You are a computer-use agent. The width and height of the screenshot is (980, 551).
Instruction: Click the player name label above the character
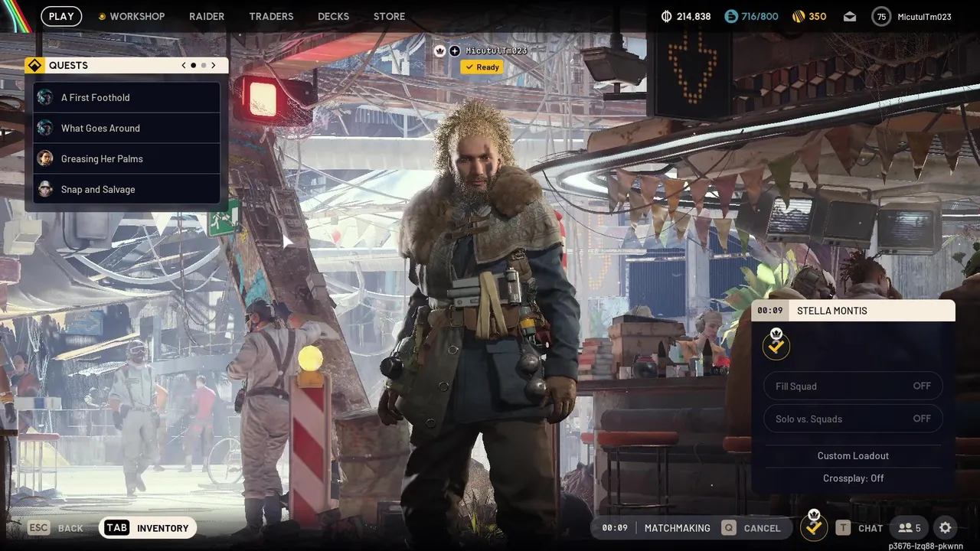(496, 51)
